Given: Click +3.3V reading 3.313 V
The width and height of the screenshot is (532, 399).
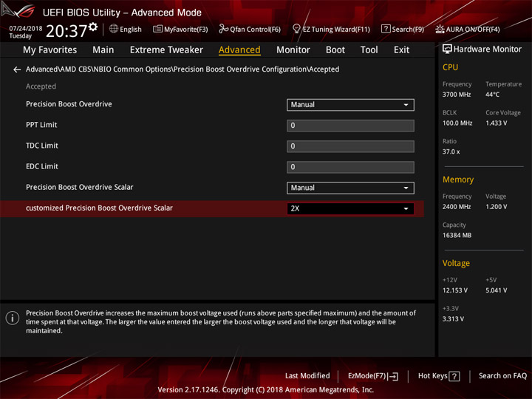Looking at the screenshot, I should tap(453, 319).
